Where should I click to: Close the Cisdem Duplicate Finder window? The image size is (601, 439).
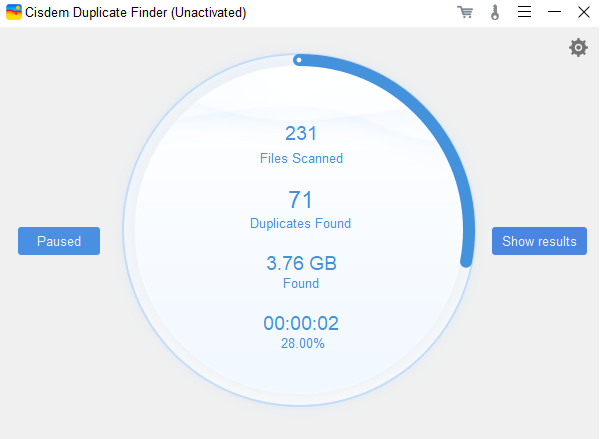[x=584, y=13]
